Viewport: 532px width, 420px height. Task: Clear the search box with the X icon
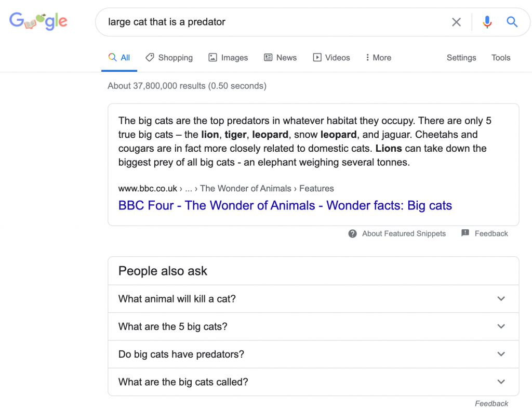[456, 22]
